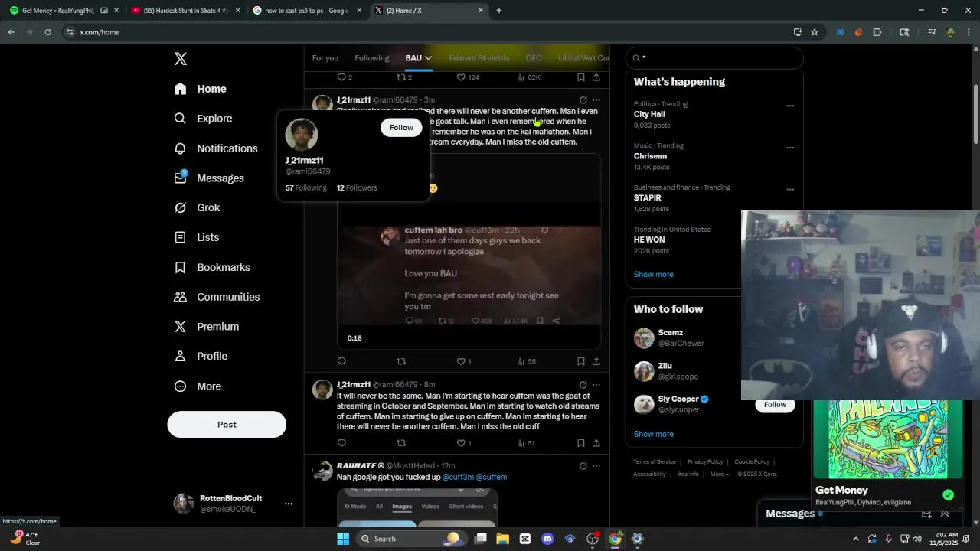The image size is (980, 551).
Task: Open Chrisean trending topic
Action: [650, 156]
